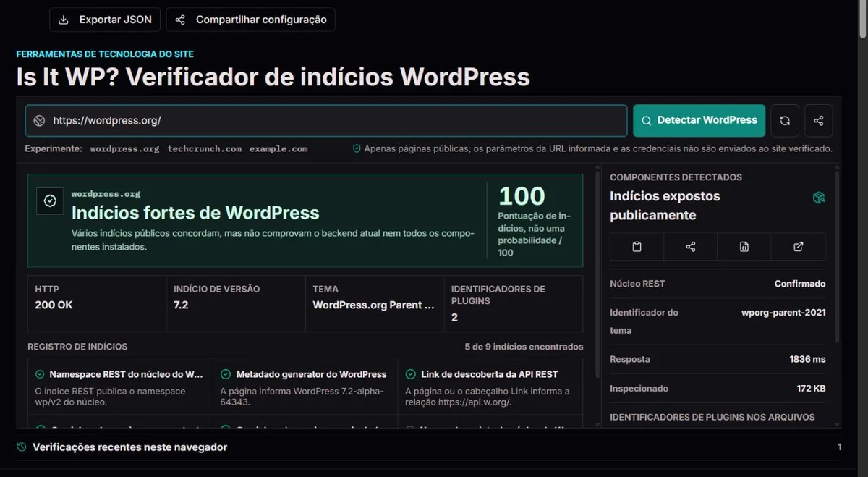868x477 pixels.
Task: Click the check icon of Link de descoberta da API REST
Action: 410,374
